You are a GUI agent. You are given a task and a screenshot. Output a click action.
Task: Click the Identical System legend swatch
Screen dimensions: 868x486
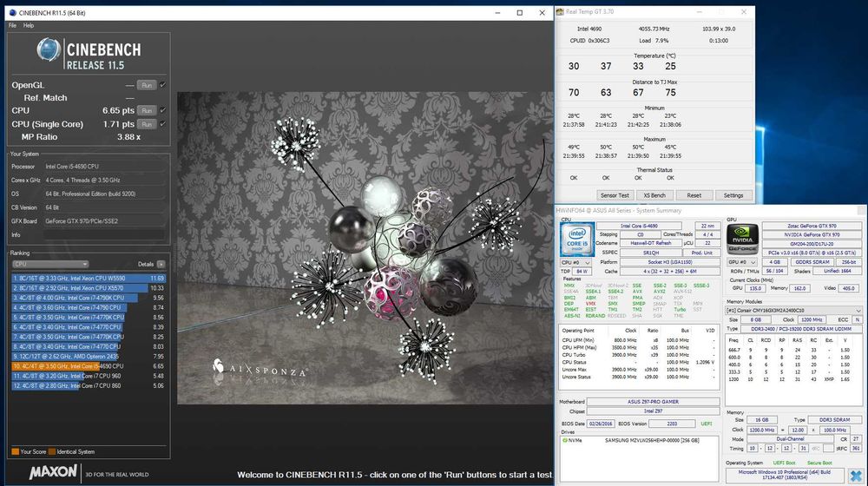(x=51, y=451)
